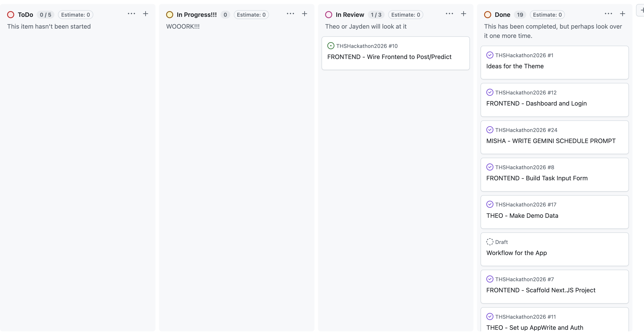This screenshot has width=644, height=334.
Task: Open Ideas for the Theme issue
Action: click(515, 66)
